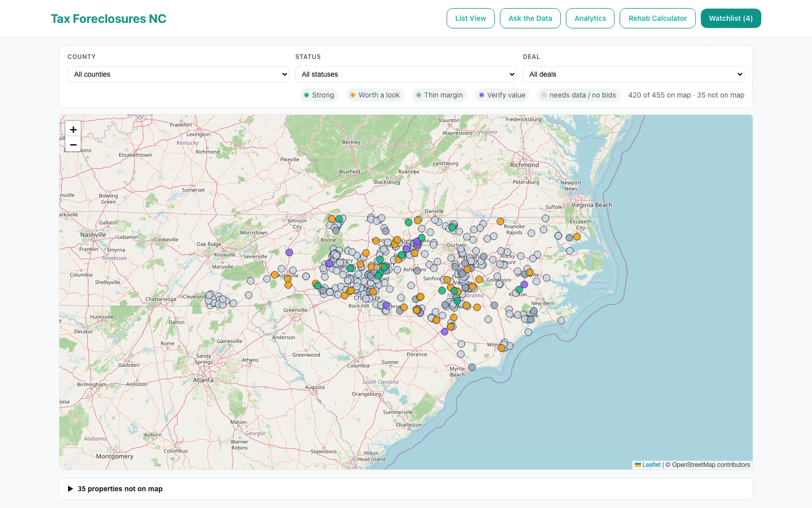The image size is (812, 508).
Task: Zoom in on the map
Action: coord(73,130)
